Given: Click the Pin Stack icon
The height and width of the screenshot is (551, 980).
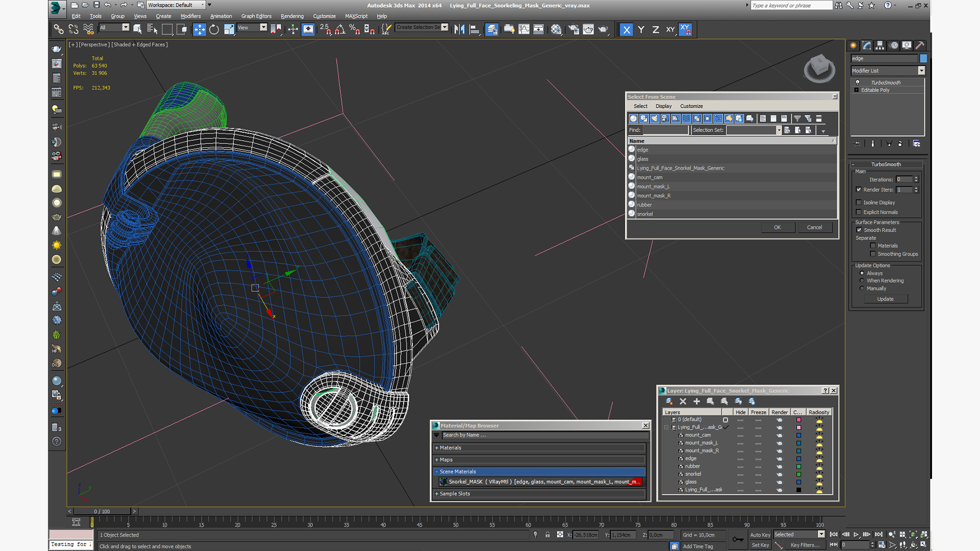Looking at the screenshot, I should [x=857, y=144].
